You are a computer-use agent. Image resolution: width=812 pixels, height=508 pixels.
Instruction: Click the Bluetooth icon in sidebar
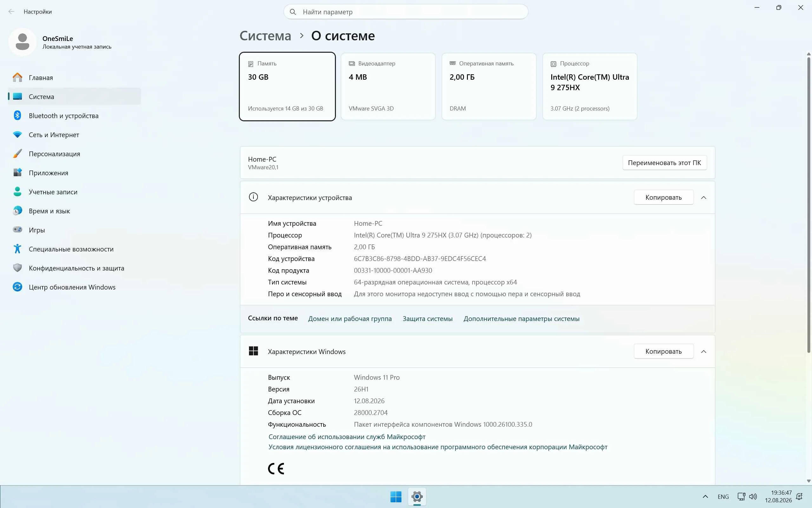(17, 116)
